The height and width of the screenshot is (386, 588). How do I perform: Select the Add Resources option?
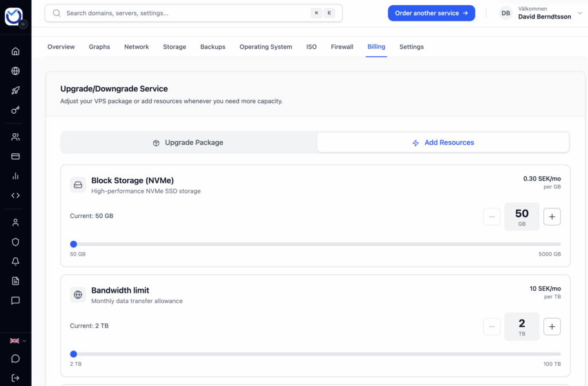click(443, 142)
